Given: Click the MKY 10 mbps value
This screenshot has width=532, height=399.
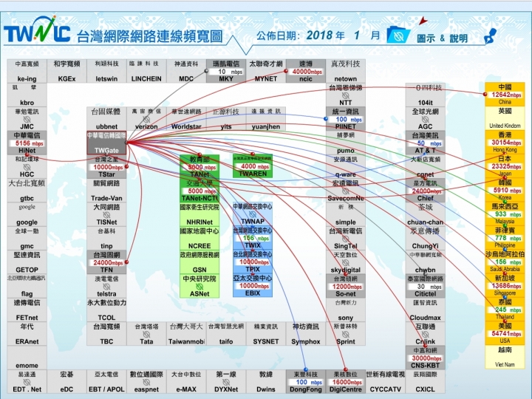Looking at the screenshot, I should click(x=228, y=72).
